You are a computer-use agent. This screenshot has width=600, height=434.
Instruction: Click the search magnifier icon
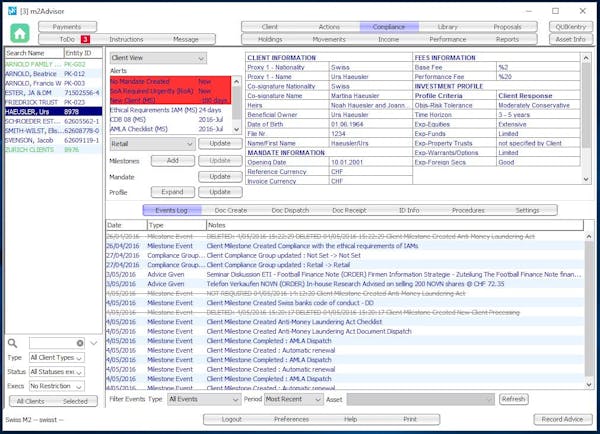[13, 343]
